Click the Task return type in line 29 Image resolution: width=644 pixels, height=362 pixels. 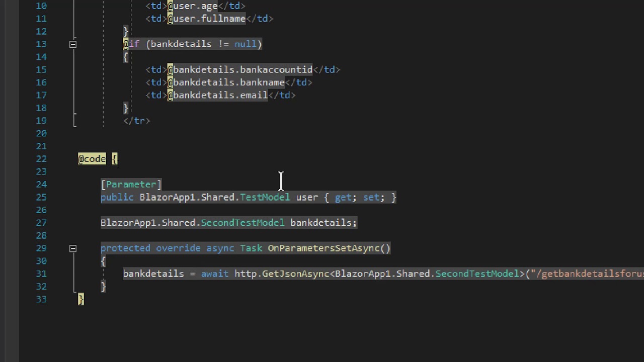coord(251,248)
